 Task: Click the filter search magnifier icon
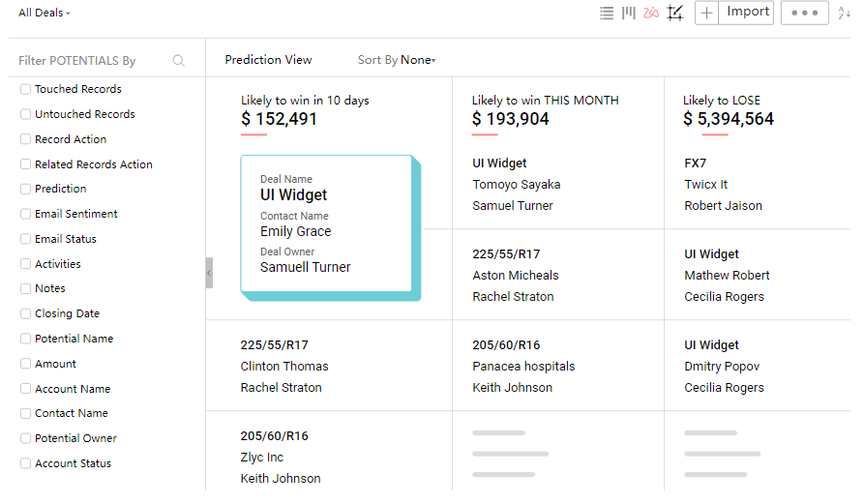point(179,61)
